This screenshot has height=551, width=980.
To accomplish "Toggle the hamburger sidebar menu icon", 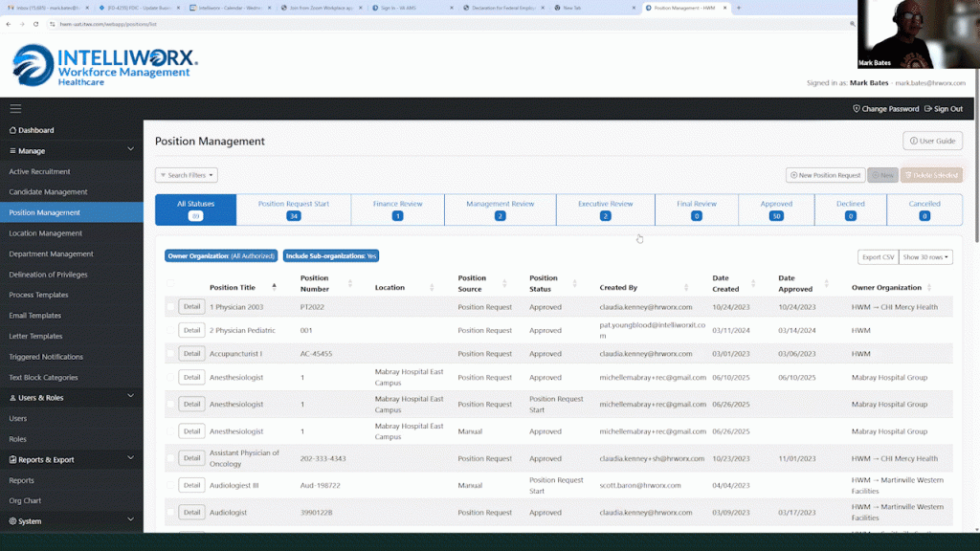I will pos(15,109).
